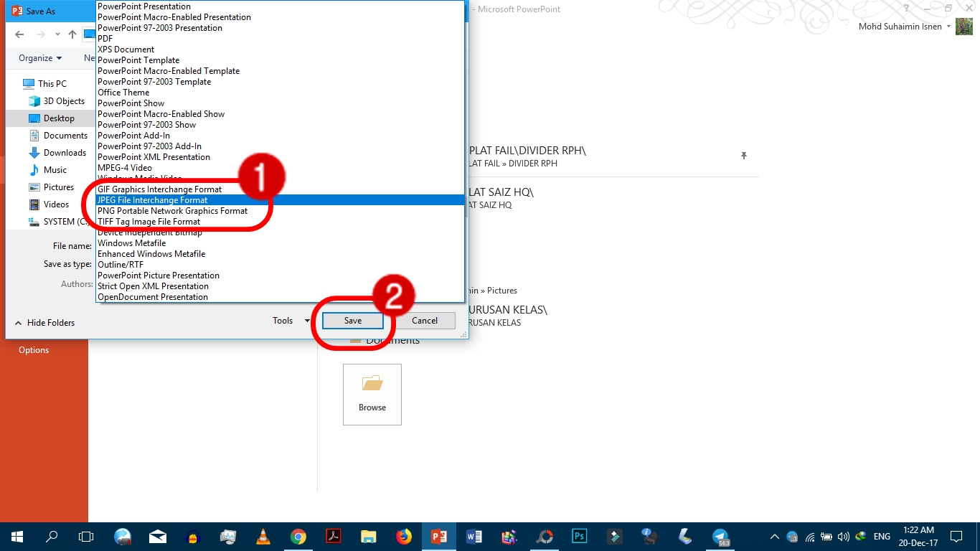The image size is (980, 551).
Task: Open the Mohd Suhaimin Isnen account menu
Action: [x=905, y=27]
